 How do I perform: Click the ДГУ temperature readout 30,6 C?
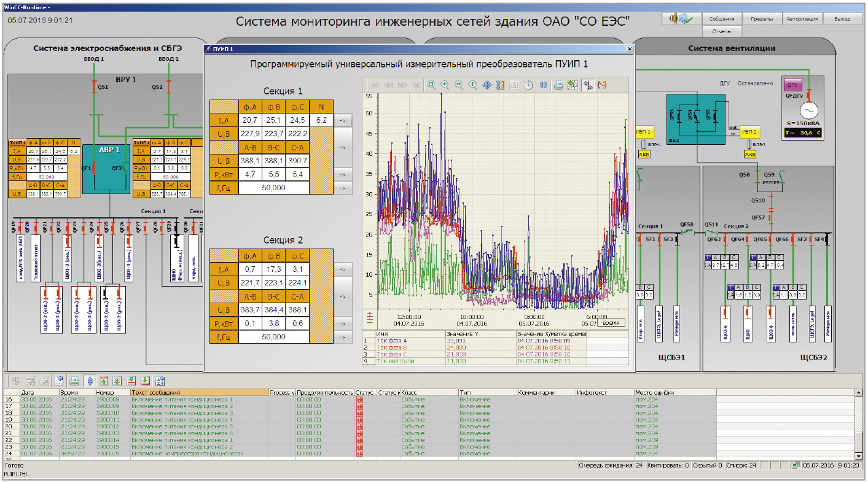[x=804, y=133]
